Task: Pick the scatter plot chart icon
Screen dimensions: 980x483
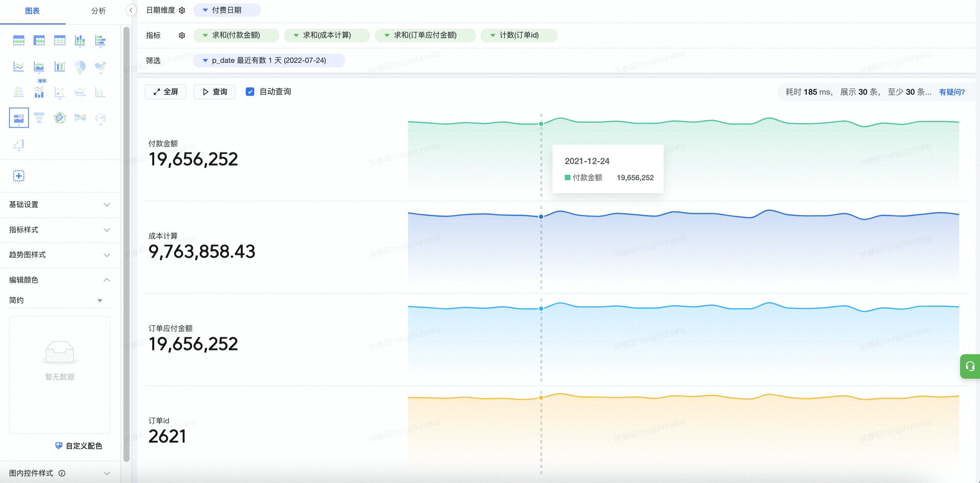Action: pos(59,92)
